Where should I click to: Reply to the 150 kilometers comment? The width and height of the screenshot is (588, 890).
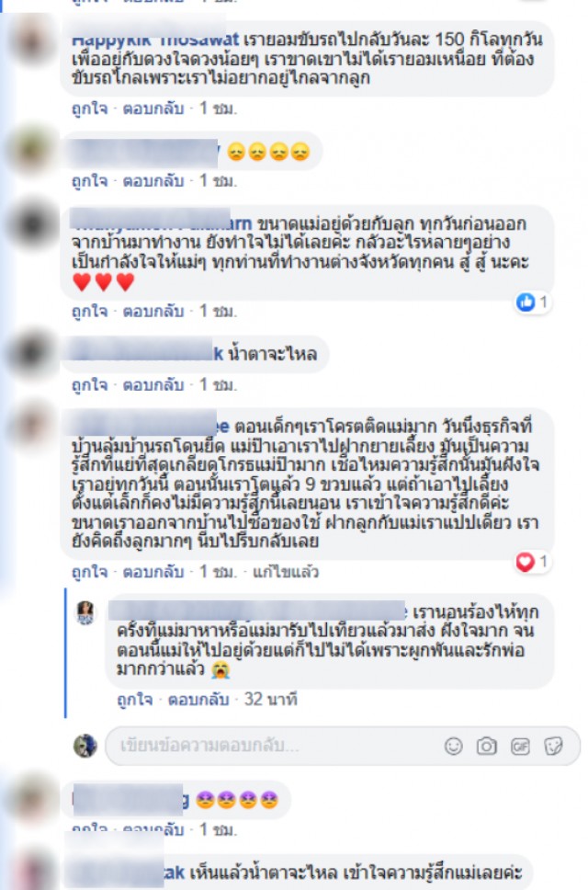point(153,108)
